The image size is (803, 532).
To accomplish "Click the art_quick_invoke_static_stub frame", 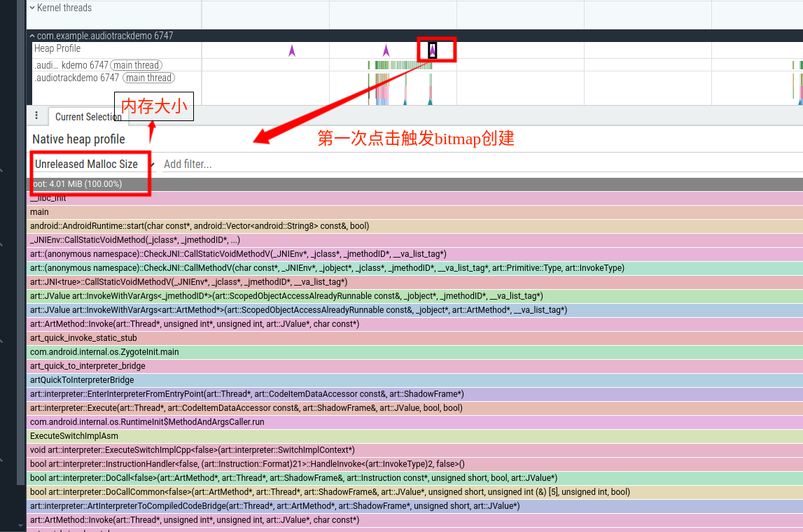I will (x=415, y=338).
